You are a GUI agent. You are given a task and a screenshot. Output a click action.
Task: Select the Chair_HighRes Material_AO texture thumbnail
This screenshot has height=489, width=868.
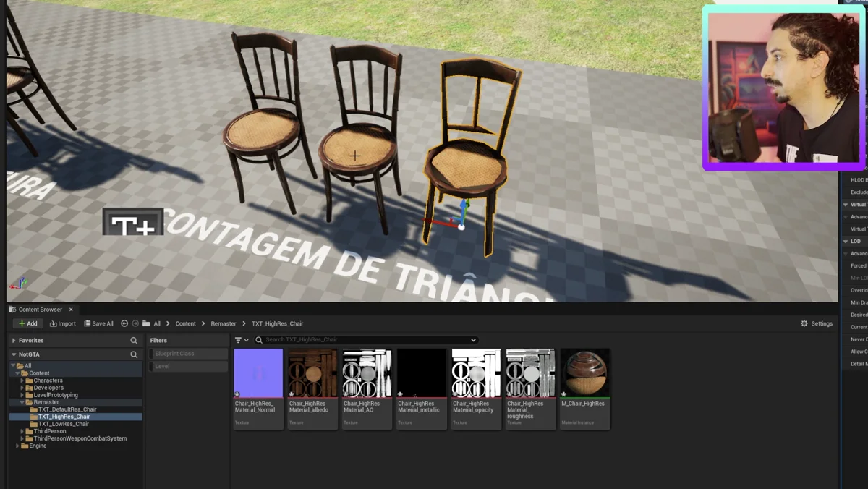click(367, 373)
